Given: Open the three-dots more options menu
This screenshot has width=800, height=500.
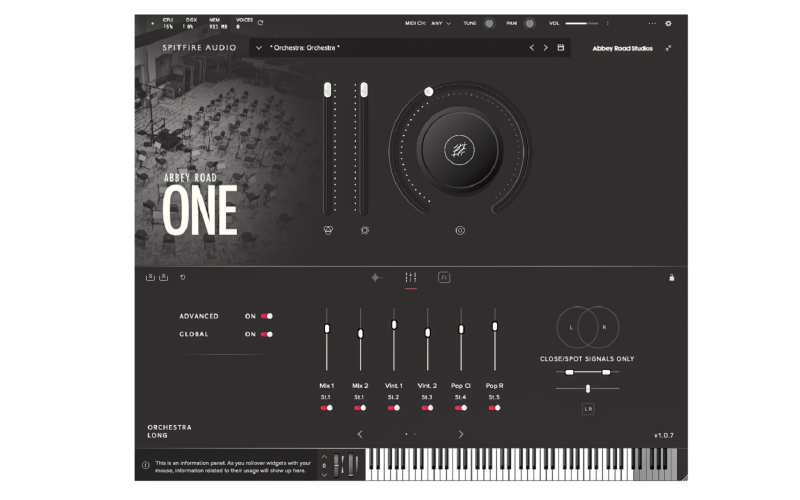Looking at the screenshot, I should (x=652, y=23).
